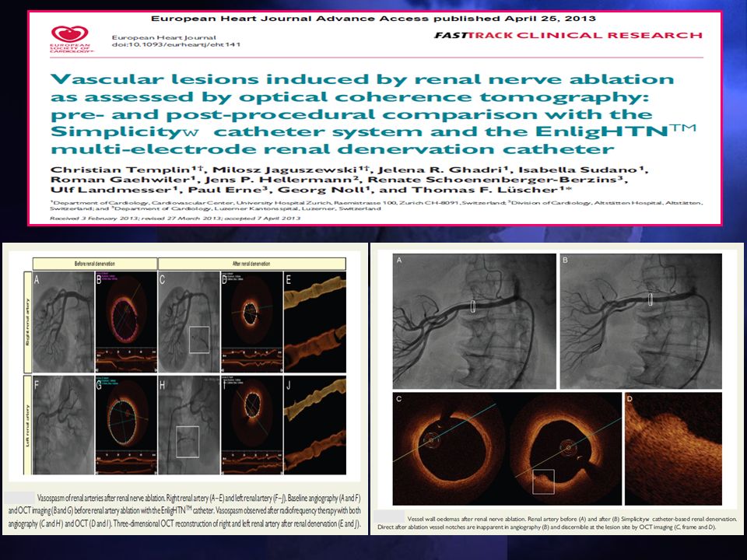Open panel D OCT image in vasospasm figure
The width and height of the screenshot is (747, 560).
[252, 322]
